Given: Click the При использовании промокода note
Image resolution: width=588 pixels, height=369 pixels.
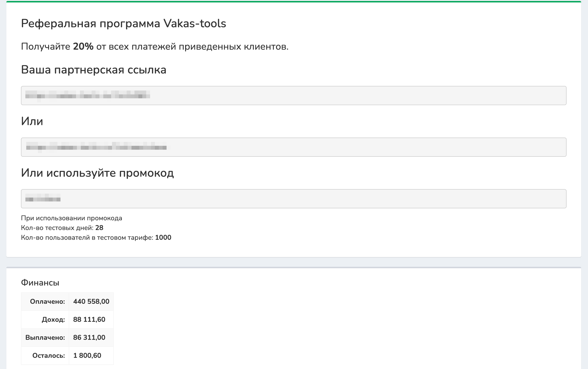Looking at the screenshot, I should [x=71, y=218].
